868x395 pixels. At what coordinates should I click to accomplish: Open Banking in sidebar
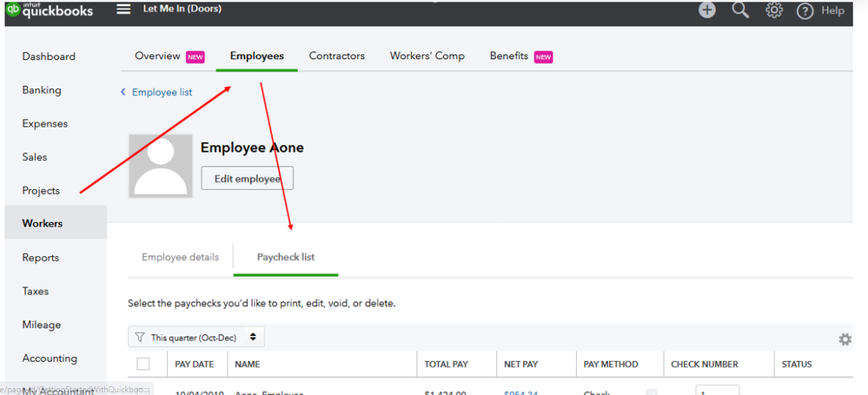pos(42,90)
